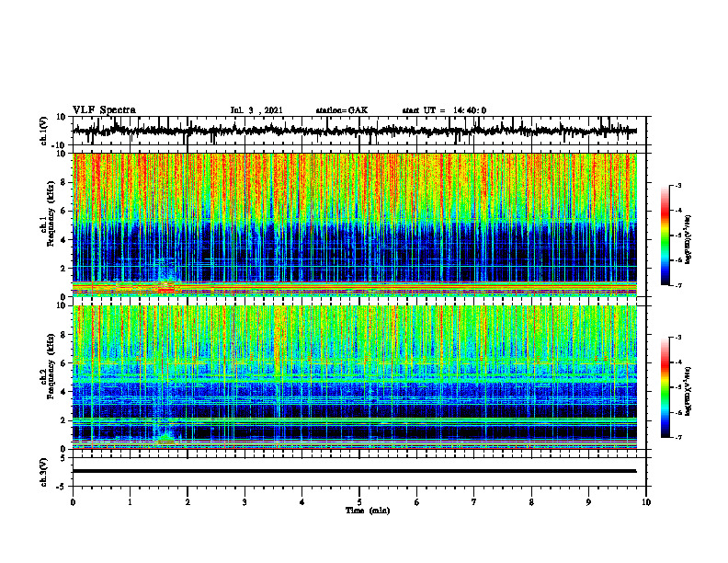Click time axis tick label "6"

click(417, 502)
